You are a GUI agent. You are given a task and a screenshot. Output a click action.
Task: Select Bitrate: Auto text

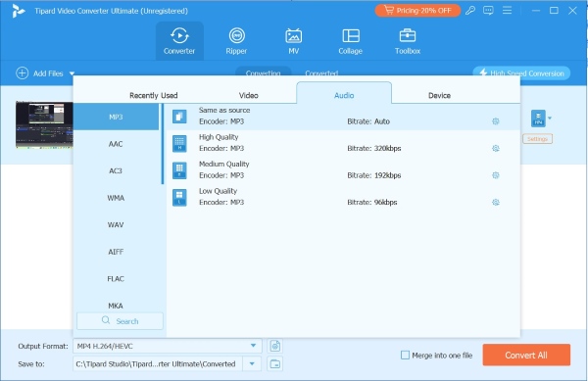tap(368, 121)
